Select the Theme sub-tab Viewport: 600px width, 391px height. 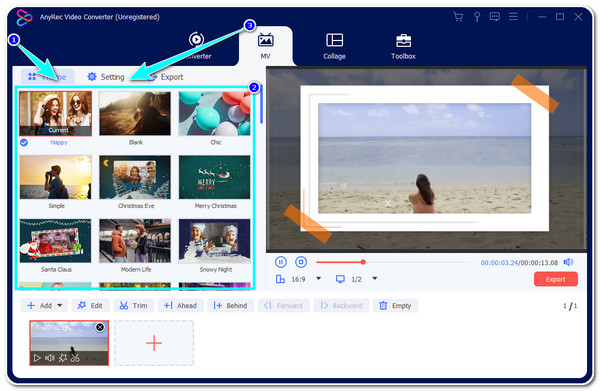point(47,77)
